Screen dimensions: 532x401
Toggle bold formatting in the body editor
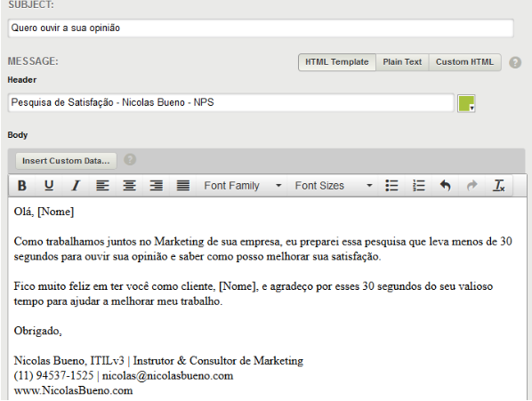click(22, 186)
